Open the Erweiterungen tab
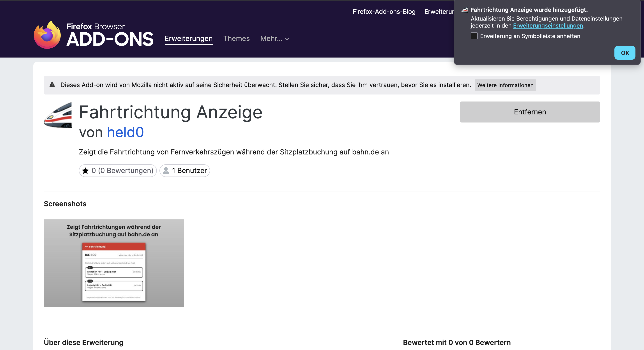The width and height of the screenshot is (644, 350). click(x=189, y=38)
